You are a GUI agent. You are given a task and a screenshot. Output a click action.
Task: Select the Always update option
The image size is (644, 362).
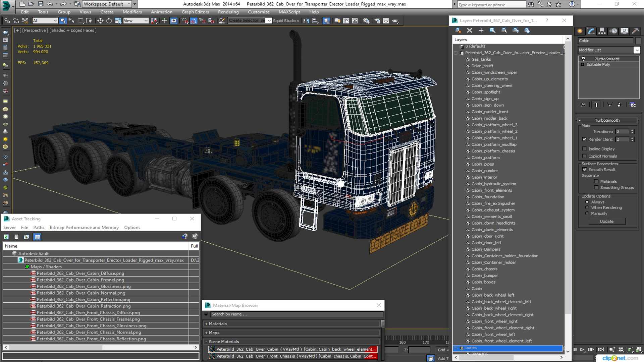coord(587,202)
